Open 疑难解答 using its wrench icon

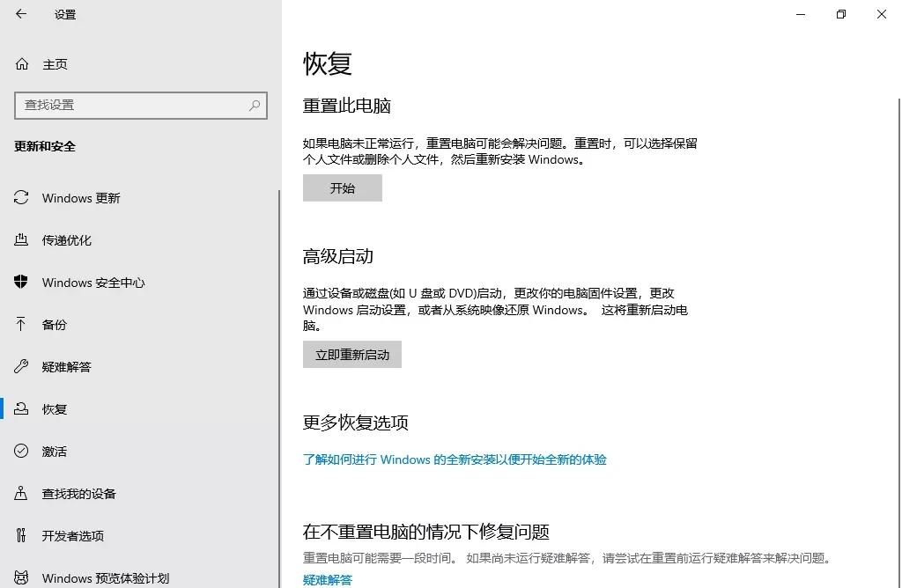(x=19, y=366)
